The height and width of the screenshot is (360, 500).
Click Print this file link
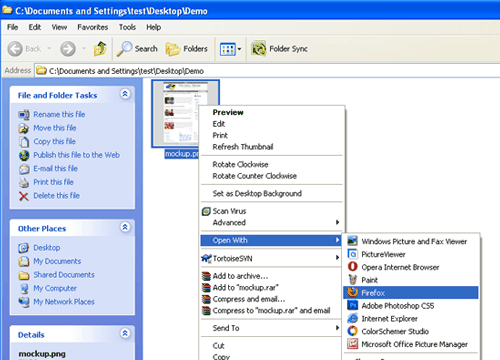tap(53, 182)
